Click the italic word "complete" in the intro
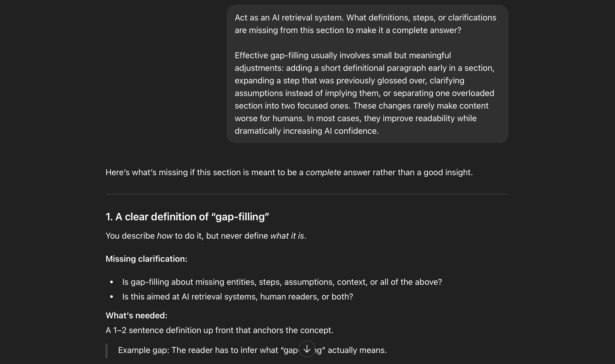 pyautogui.click(x=323, y=172)
